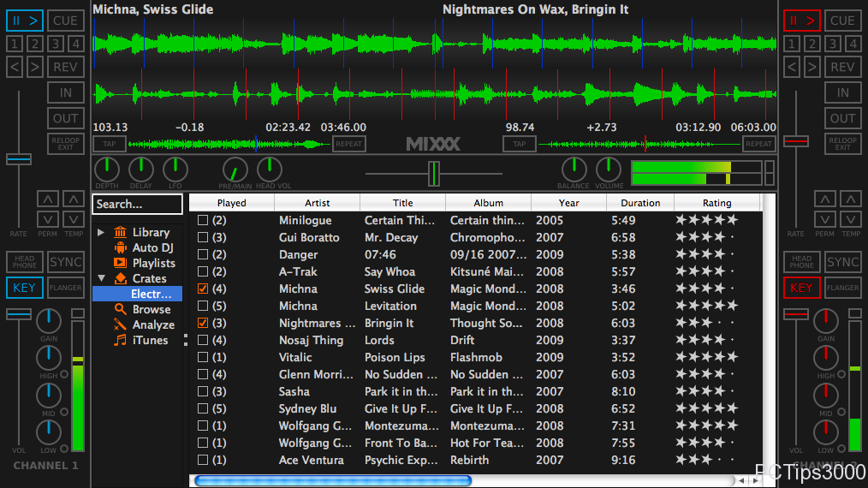Screen dimensions: 868x488
Task: Sort by Artist column header
Action: 318,203
